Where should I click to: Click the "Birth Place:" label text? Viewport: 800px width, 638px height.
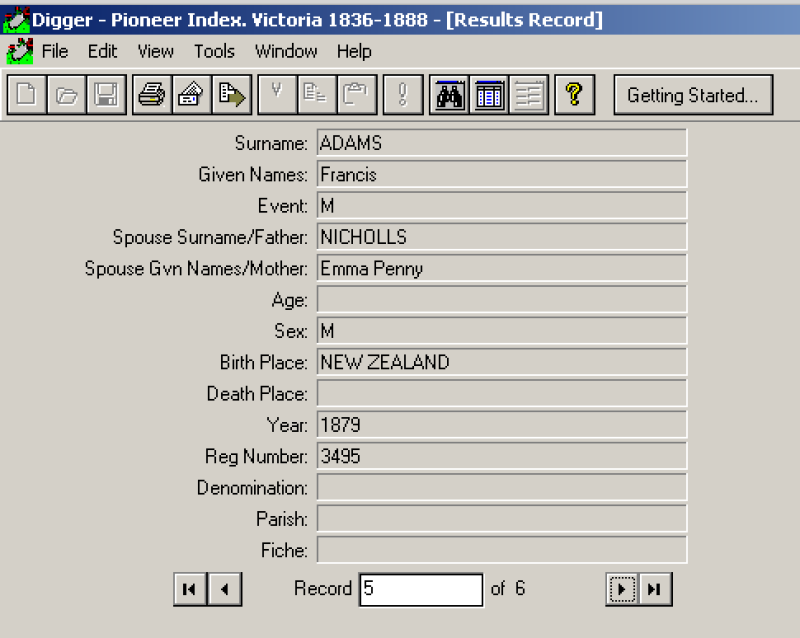264,362
